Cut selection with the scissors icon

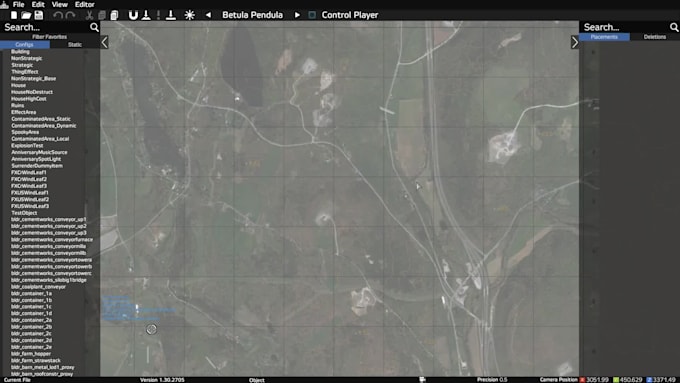[89, 15]
